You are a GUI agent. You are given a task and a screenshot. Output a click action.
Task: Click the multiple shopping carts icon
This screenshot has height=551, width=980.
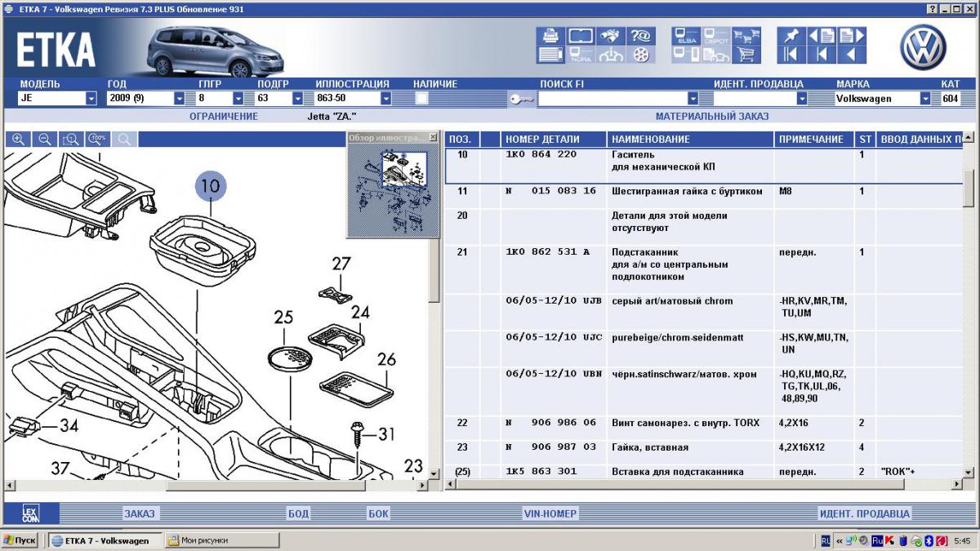(746, 36)
